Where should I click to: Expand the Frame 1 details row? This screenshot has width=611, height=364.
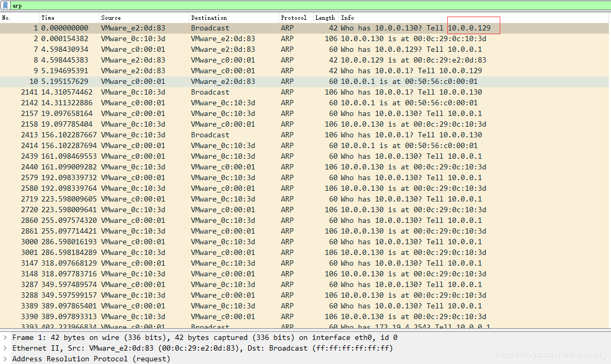pyautogui.click(x=5, y=337)
